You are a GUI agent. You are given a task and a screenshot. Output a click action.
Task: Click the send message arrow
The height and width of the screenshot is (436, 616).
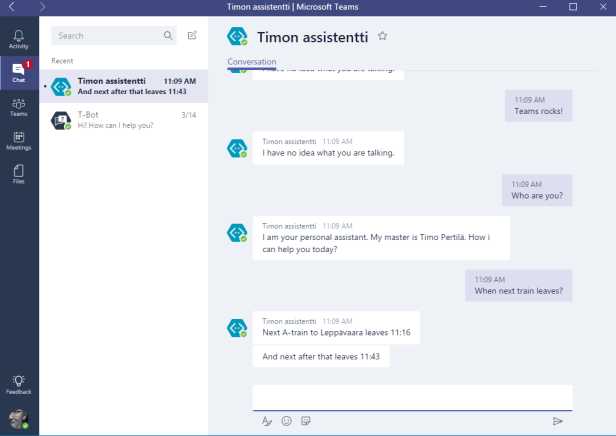click(x=557, y=421)
